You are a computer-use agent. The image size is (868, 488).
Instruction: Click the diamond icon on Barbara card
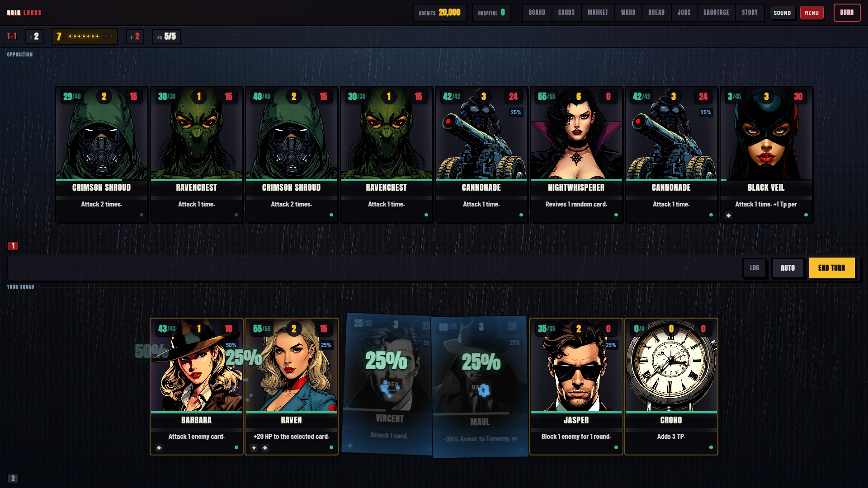[159, 448]
